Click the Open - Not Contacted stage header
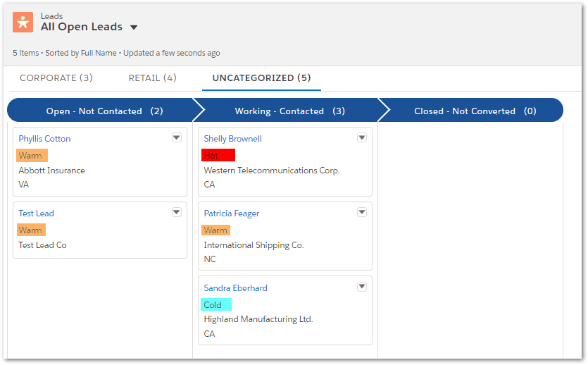This screenshot has width=588, height=365. pyautogui.click(x=104, y=111)
